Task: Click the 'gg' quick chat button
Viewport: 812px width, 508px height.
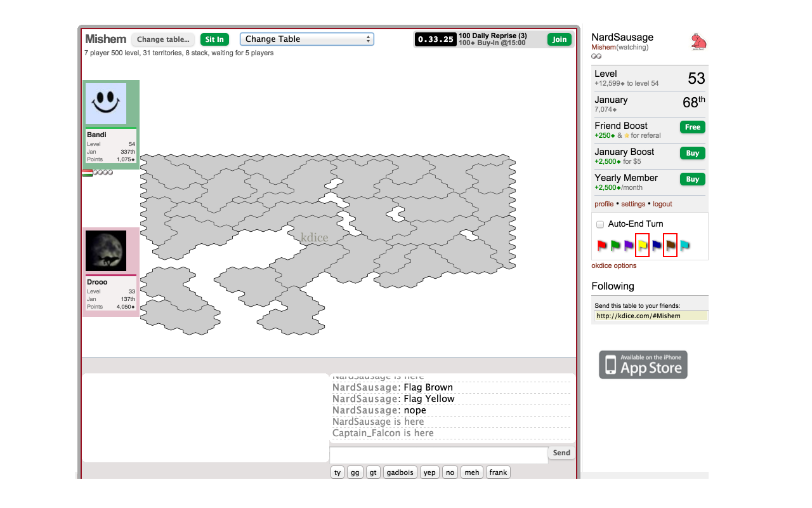Action: [x=355, y=472]
